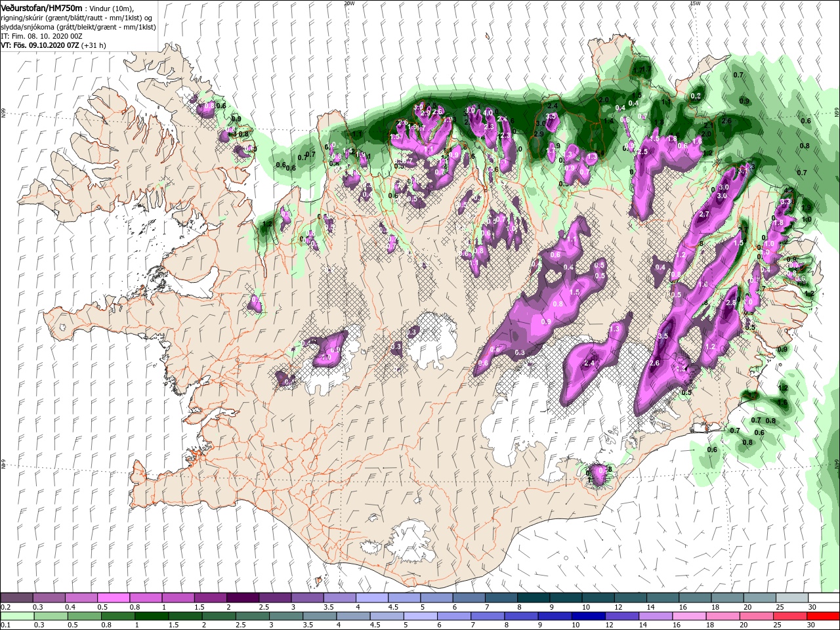Click the '4.0' precipitation value on north coast
840x630 pixels.
488,113
